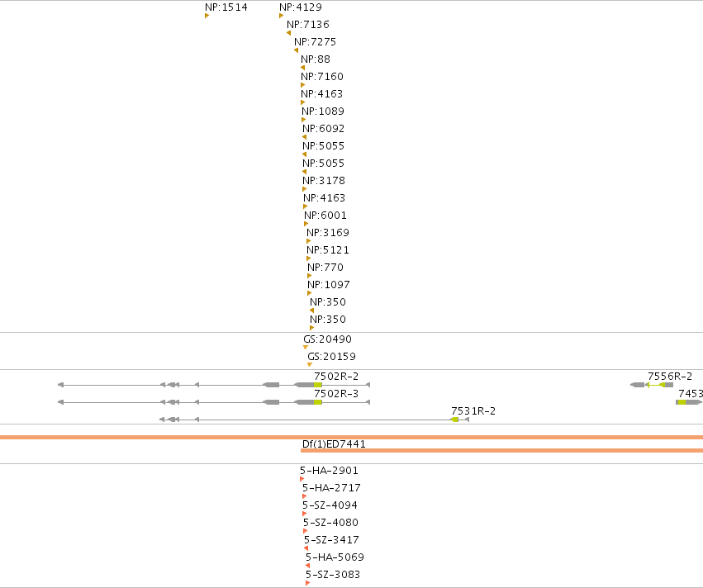Click the NP:7136 insertion label
703x588 pixels.
click(308, 24)
